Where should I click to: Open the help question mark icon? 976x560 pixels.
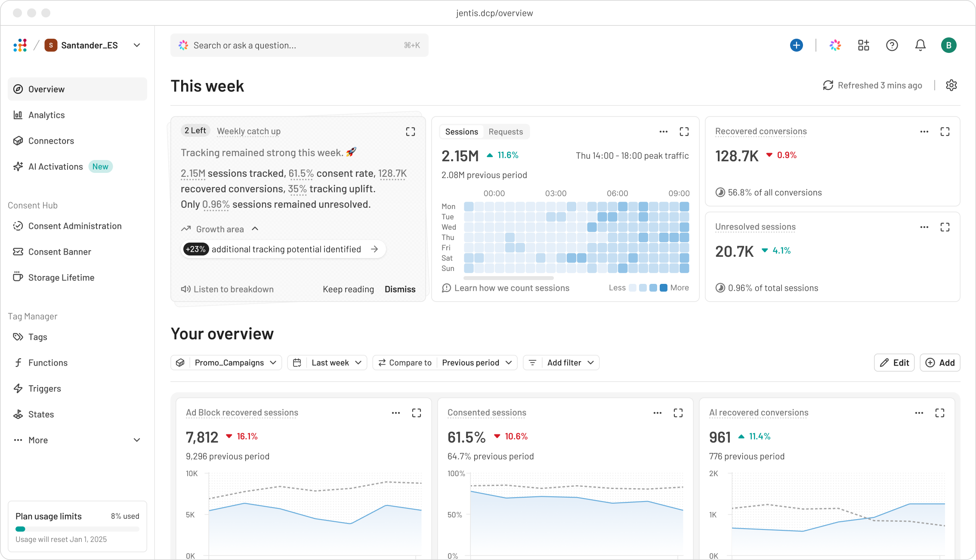[x=892, y=45]
